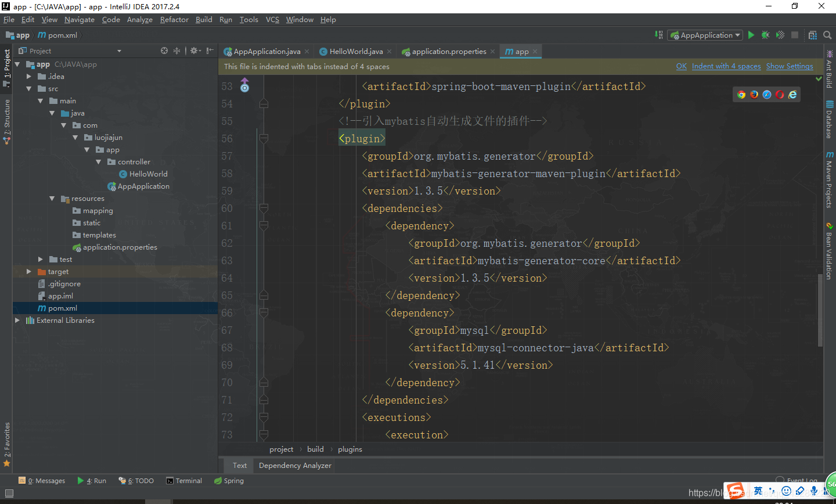836x504 pixels.
Task: Click the pom.xml navigation bar crumb
Action: pyautogui.click(x=57, y=35)
